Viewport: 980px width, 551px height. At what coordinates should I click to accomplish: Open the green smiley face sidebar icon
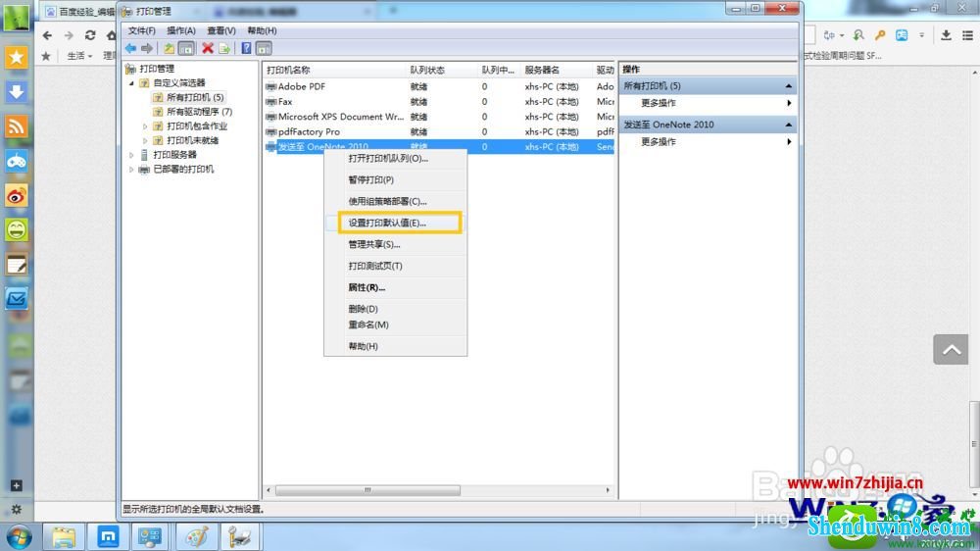point(17,229)
